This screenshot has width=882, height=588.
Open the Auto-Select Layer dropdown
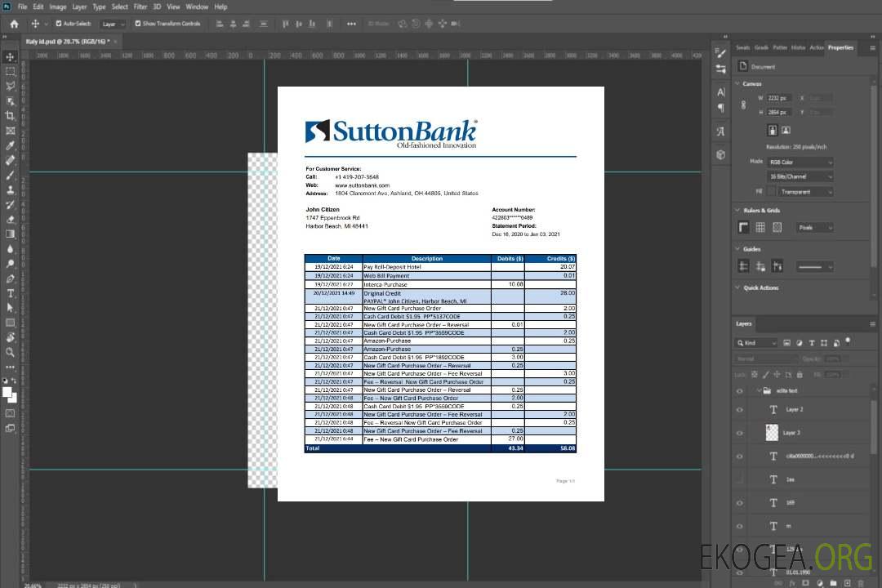[x=113, y=24]
